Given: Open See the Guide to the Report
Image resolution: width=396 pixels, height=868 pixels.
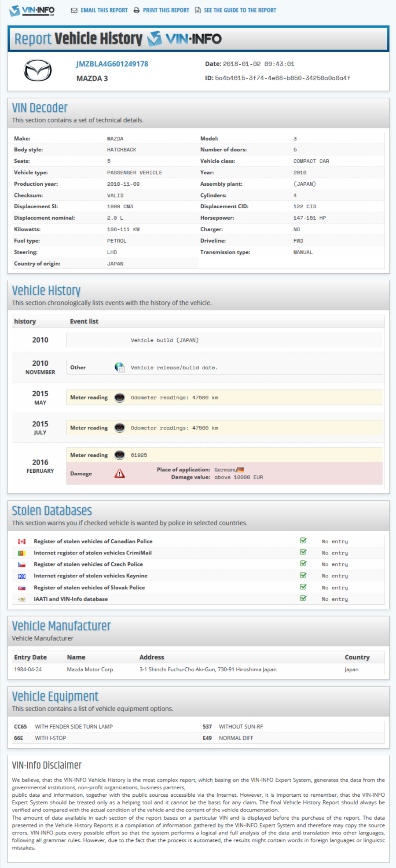Looking at the screenshot, I should 236,10.
